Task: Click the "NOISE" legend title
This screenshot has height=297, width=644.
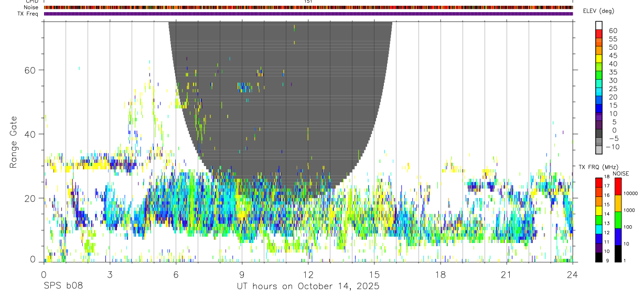Action: (620, 173)
